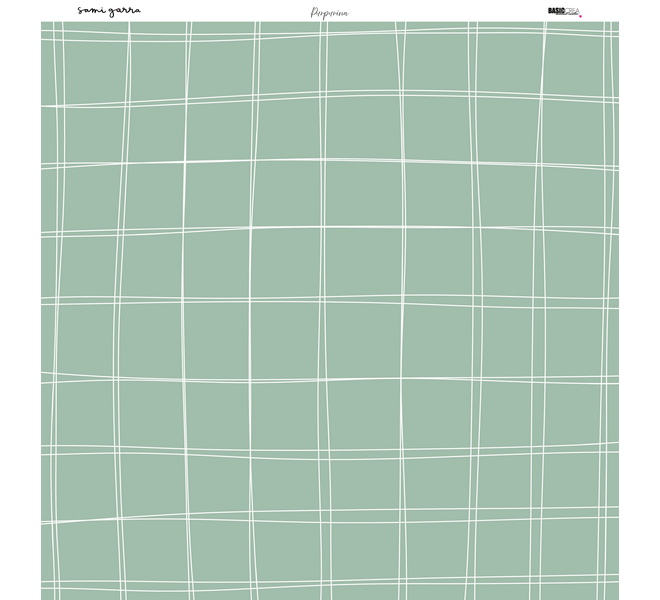Click the word 'sami' in the signature
The image size is (660, 600).
pos(92,11)
